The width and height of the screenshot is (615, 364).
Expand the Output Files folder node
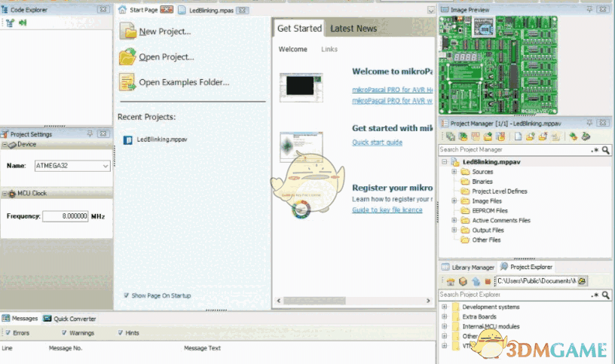[x=454, y=230]
